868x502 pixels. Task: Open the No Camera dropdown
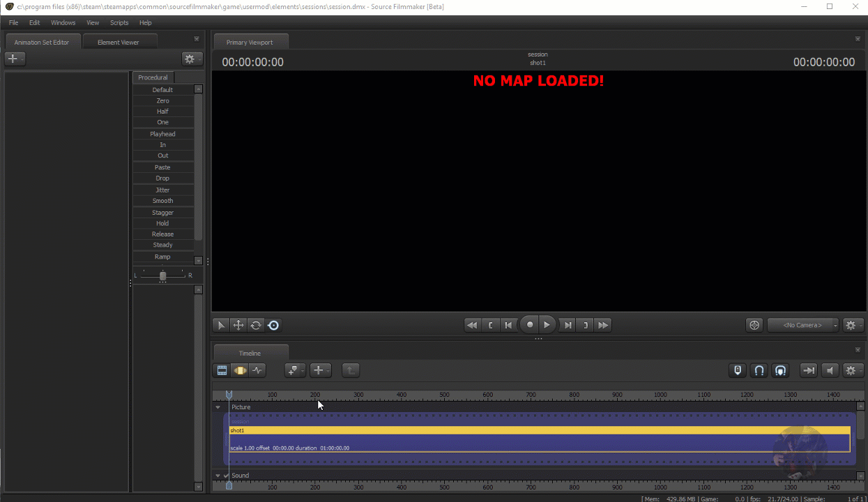(803, 325)
